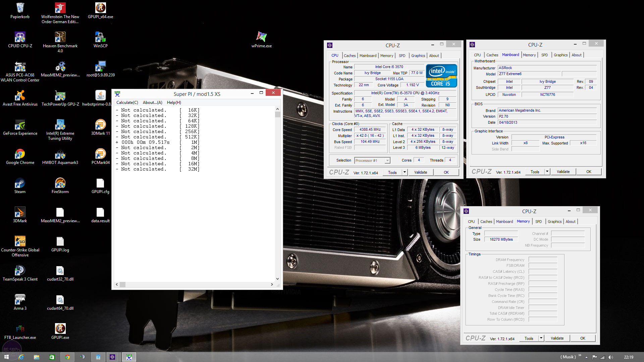Expand Tools dropdown arrow in Mainboard window
Screen dimensions: 644x362
pyautogui.click(x=547, y=172)
